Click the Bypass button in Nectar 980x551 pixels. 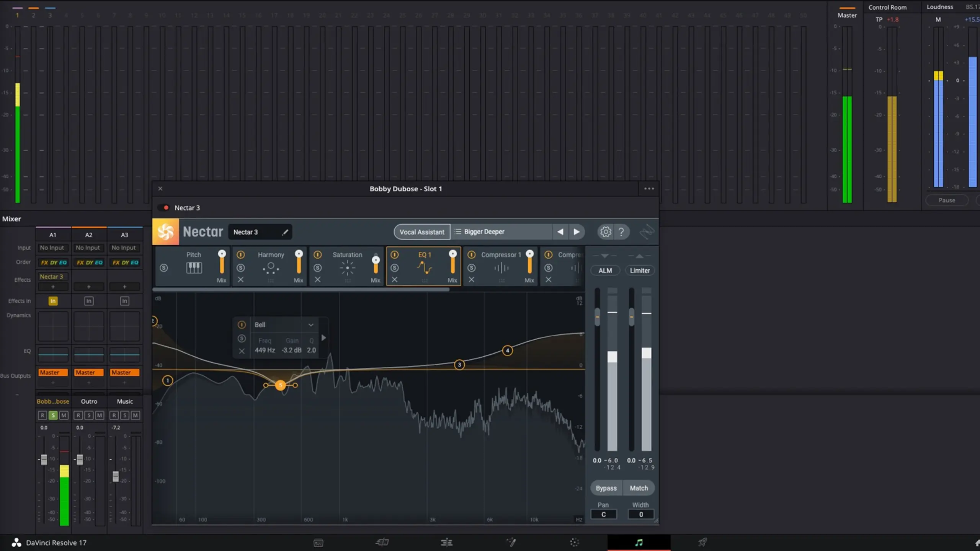point(606,488)
